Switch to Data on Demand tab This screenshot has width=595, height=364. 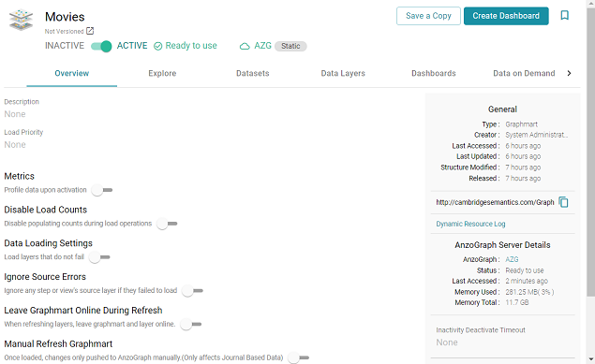(x=524, y=73)
